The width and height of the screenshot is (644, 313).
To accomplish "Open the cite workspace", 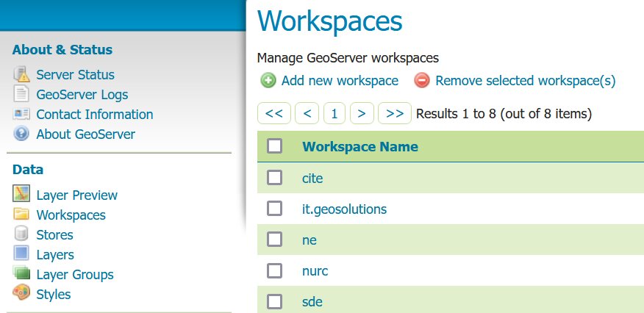I will click(312, 179).
